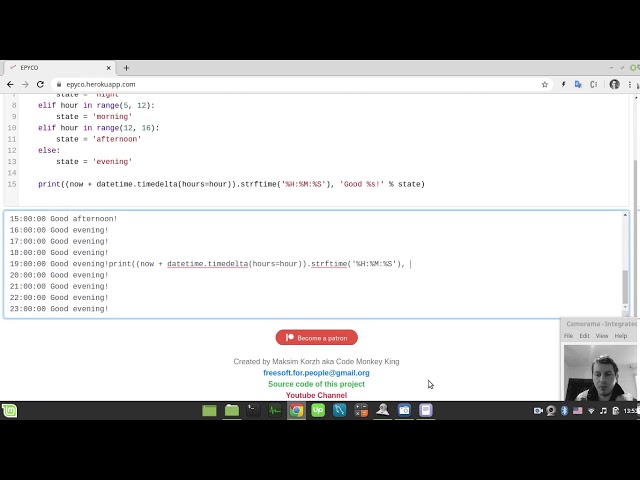Image resolution: width=640 pixels, height=480 pixels.
Task: Visit the Youtube Channel link
Action: click(316, 395)
